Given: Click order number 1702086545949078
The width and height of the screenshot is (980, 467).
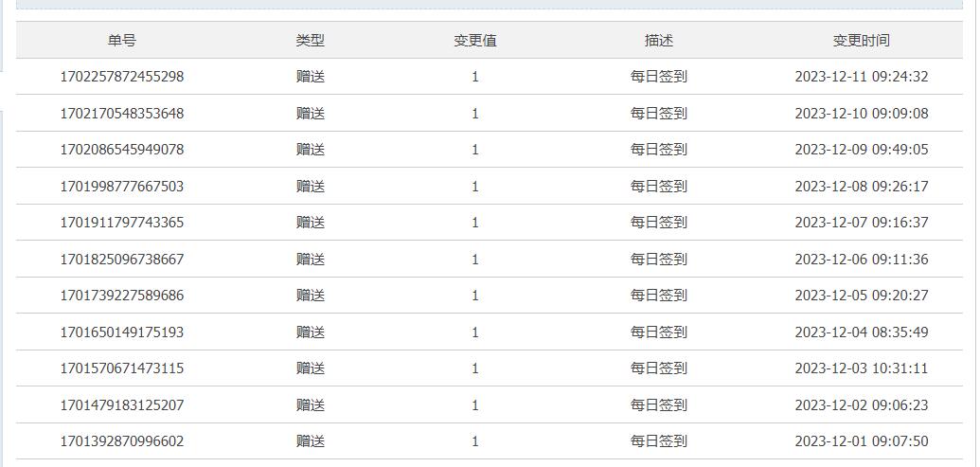Looking at the screenshot, I should [122, 150].
